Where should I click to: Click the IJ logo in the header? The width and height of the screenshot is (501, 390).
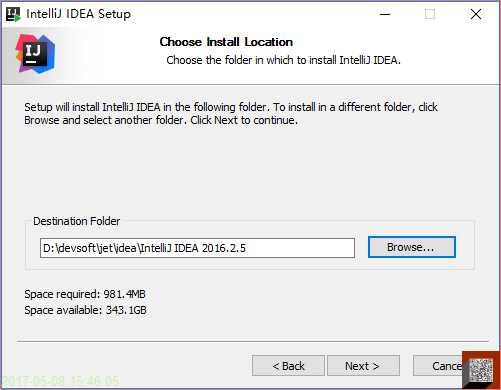(35, 54)
